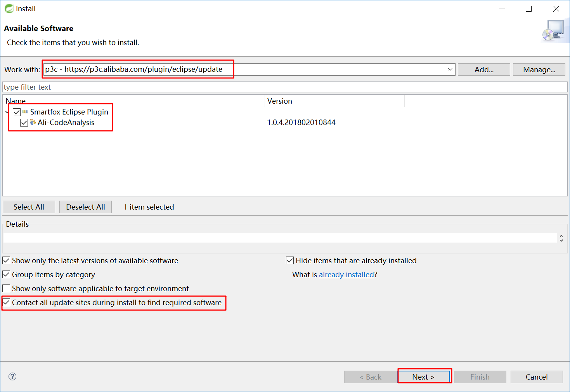570x392 pixels.
Task: Select the Ali-CodeAnalysis row label
Action: (66, 122)
